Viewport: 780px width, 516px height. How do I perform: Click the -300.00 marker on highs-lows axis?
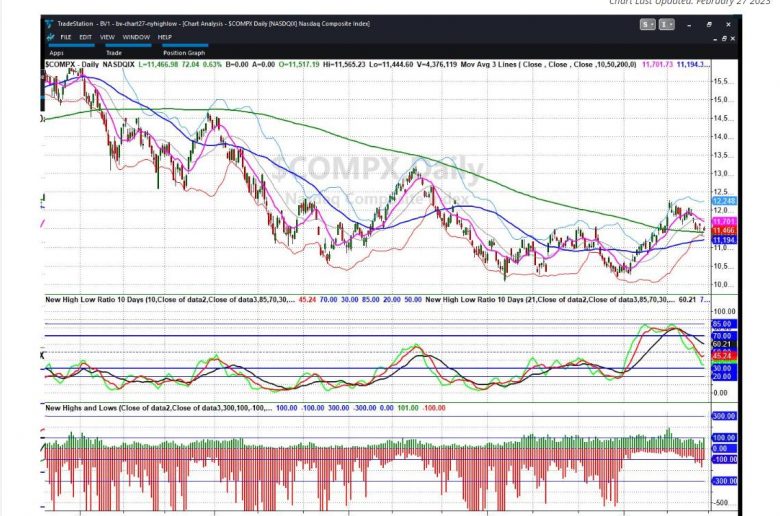click(725, 481)
